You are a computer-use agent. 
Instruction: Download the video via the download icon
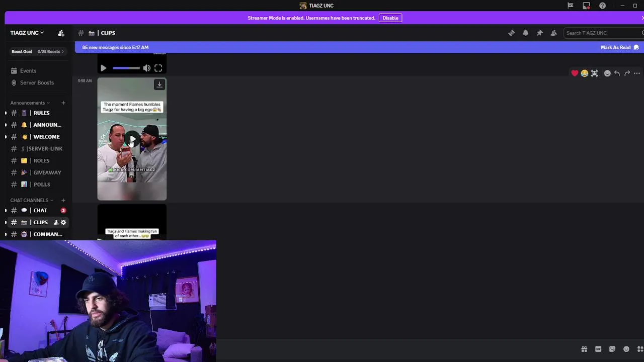[x=159, y=84]
